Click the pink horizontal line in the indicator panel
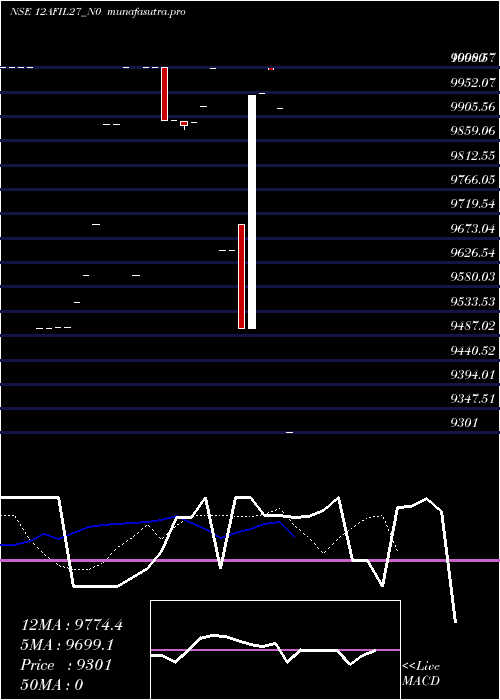 [x=250, y=560]
